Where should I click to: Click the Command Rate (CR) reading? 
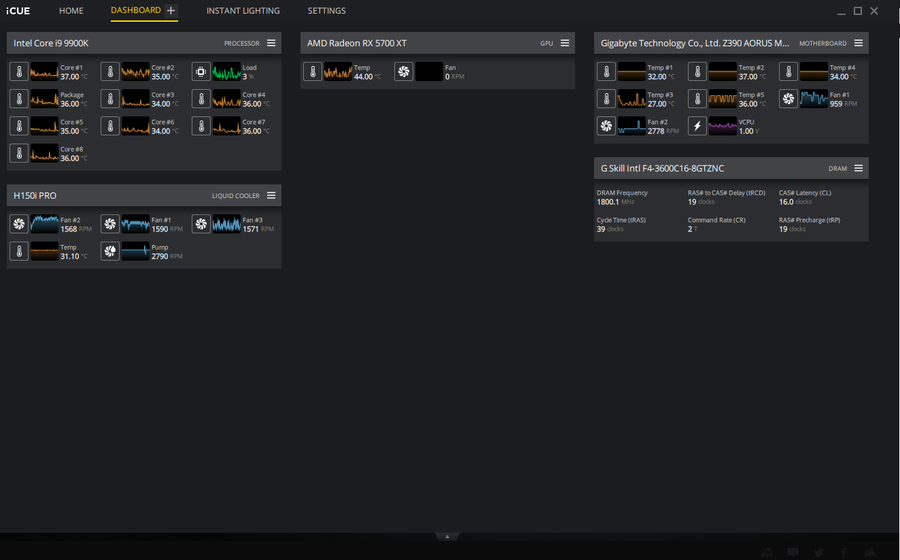coord(692,229)
